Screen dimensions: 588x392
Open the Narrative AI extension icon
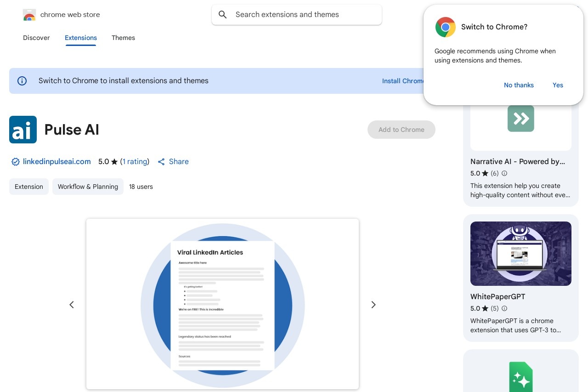(x=521, y=119)
